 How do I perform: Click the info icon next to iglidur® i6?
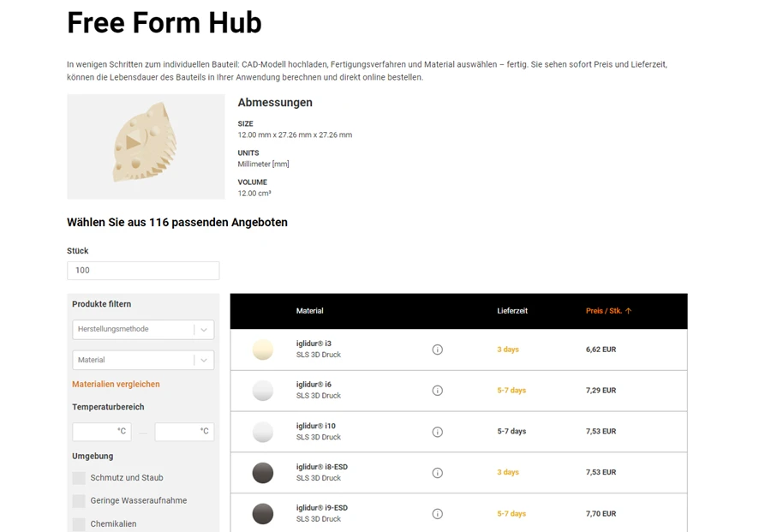tap(437, 391)
